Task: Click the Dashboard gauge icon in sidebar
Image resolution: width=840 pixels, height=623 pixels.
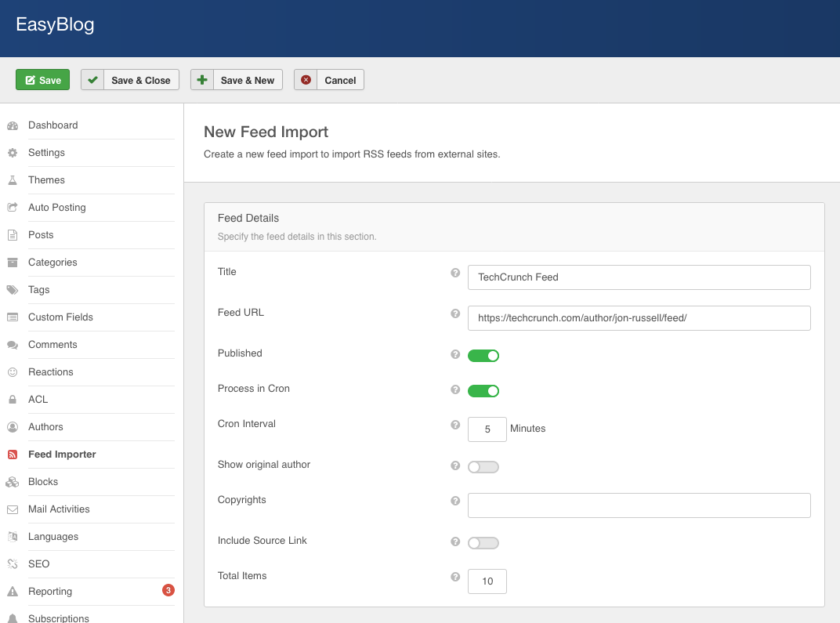Action: (x=13, y=125)
